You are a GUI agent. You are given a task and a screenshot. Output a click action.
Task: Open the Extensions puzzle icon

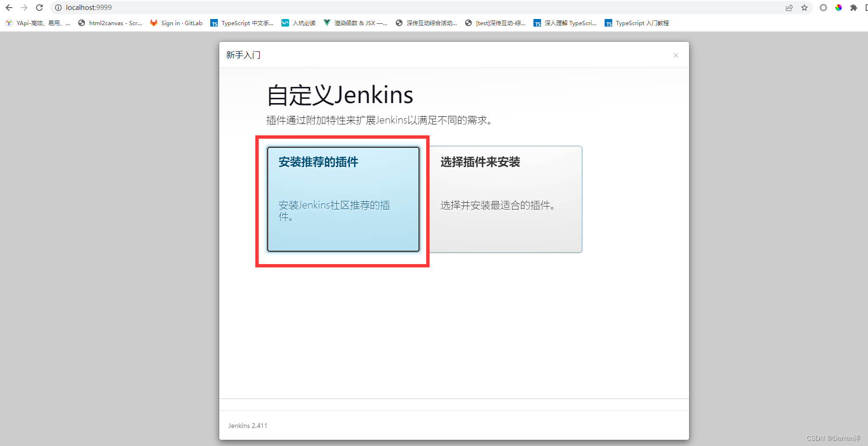pos(854,8)
